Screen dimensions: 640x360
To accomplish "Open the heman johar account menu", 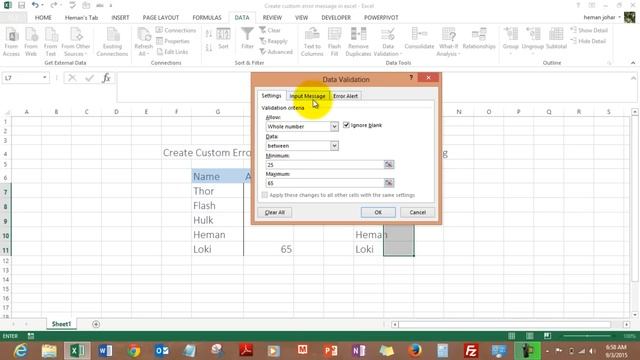I will pos(602,18).
